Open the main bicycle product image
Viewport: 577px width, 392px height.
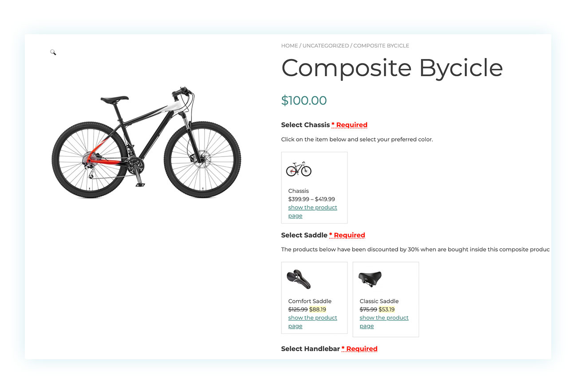[146, 142]
